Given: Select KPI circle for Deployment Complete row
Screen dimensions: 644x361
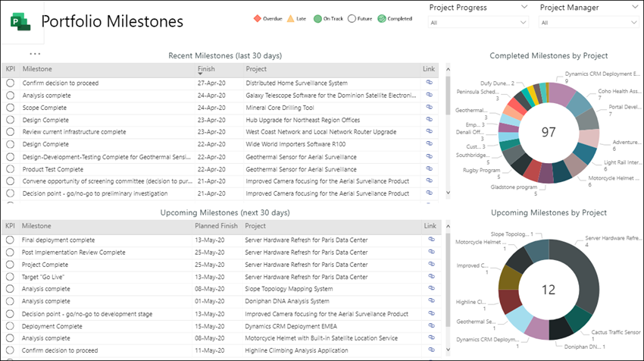Looking at the screenshot, I should coord(10,326).
